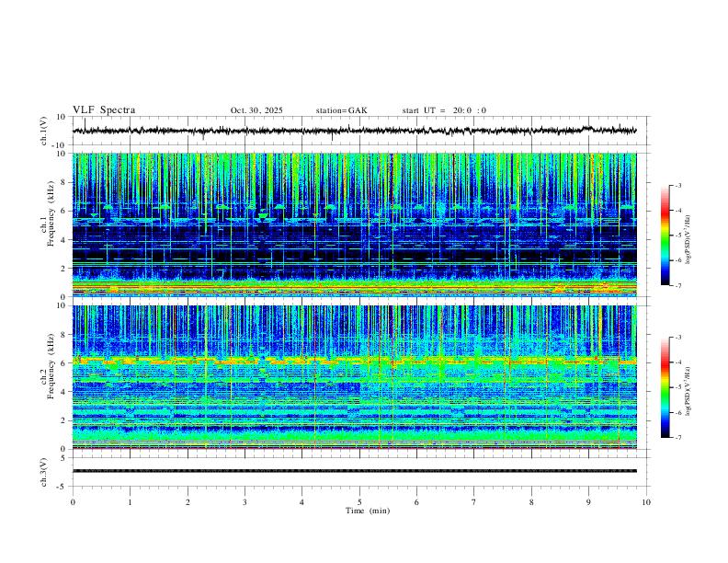The width and height of the screenshot is (728, 563).
Task: Click the date 'Oct. 30, 2025'
Action: (256, 110)
